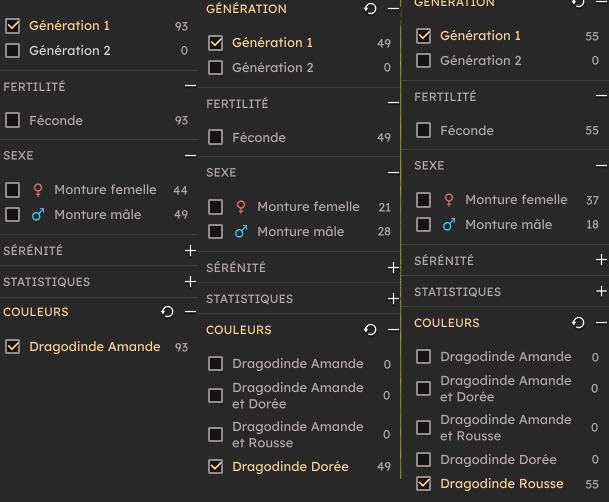Click the COULEURS heading in the left panel
The image size is (609, 502).
(36, 312)
